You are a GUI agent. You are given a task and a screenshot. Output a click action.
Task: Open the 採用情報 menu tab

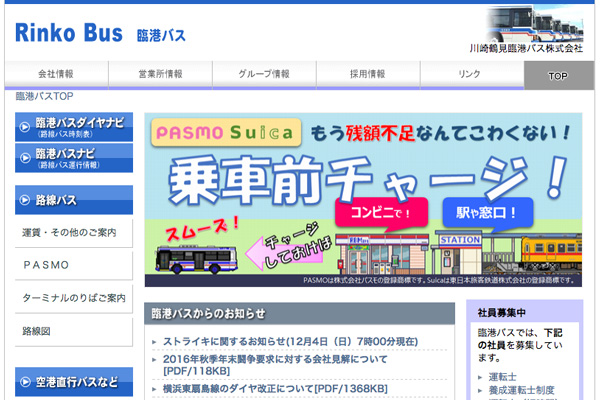click(368, 74)
